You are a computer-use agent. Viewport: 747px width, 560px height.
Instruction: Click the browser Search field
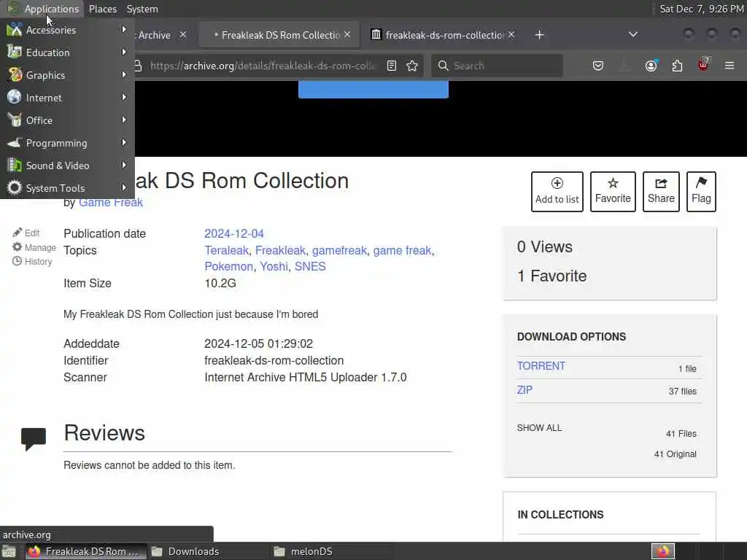pyautogui.click(x=498, y=66)
